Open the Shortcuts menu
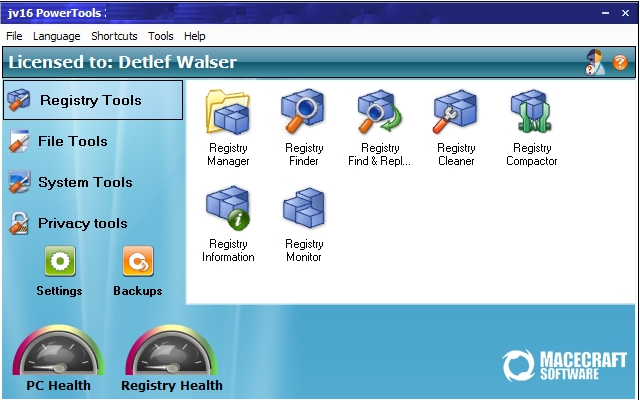Viewport: 640px width, 400px height. pyautogui.click(x=114, y=36)
